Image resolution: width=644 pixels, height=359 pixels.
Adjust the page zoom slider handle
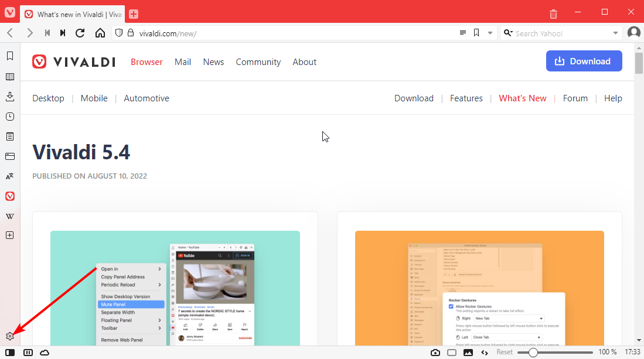[x=533, y=353]
